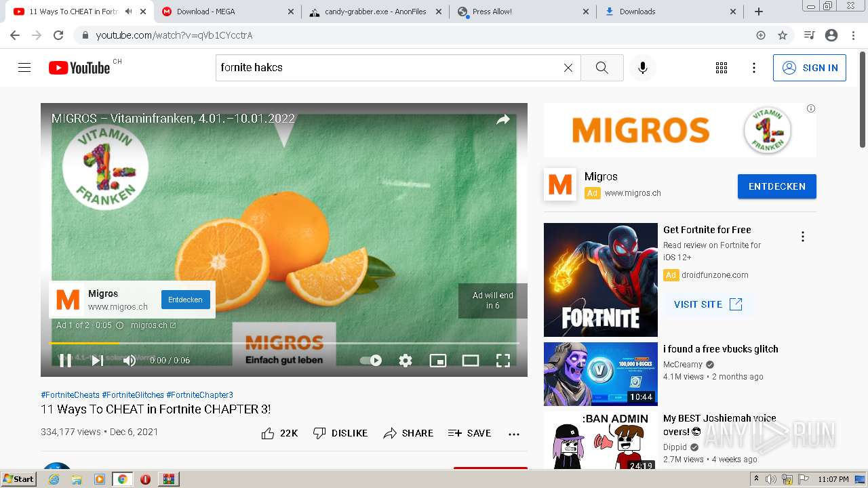Open the Fortnite Spider-Man ad thumbnail
The image size is (868, 488).
pos(601,280)
